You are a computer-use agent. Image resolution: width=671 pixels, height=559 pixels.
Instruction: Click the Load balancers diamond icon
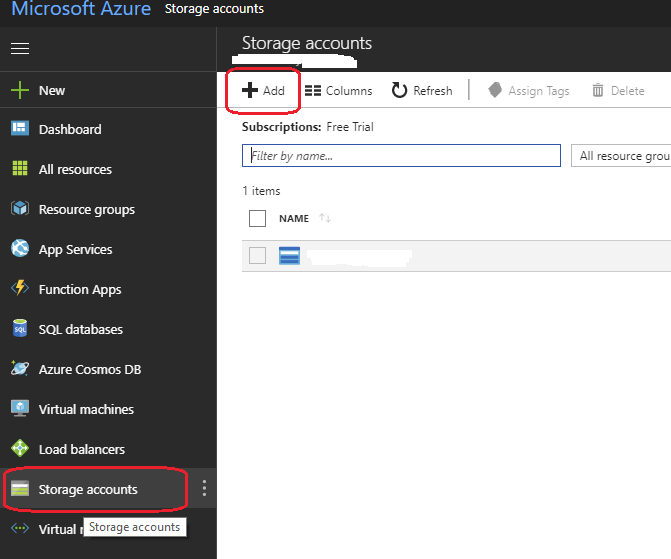(x=20, y=448)
